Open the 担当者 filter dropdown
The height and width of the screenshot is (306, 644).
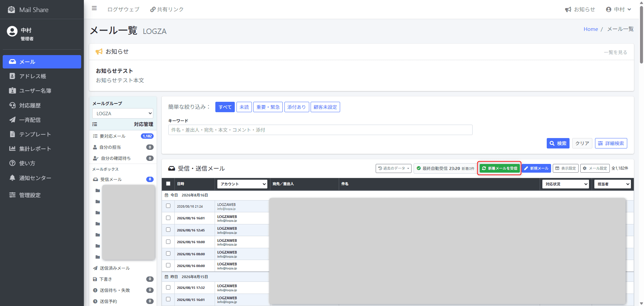(612, 184)
